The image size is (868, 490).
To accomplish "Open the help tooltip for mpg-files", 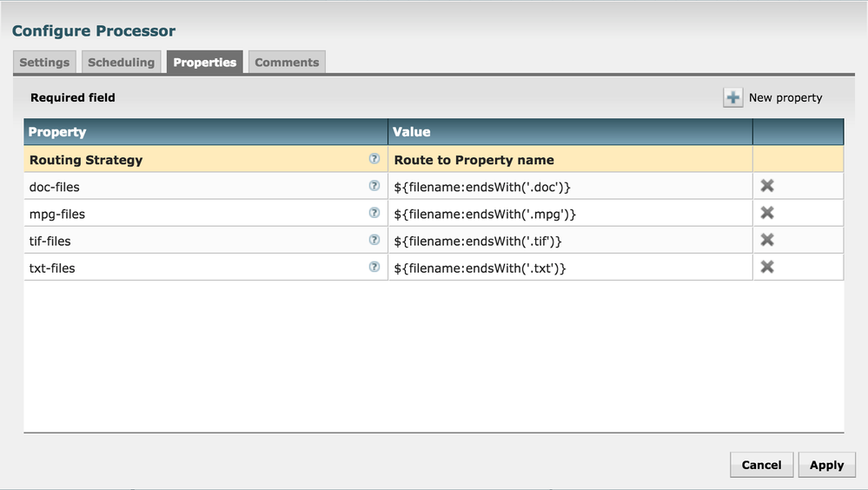I will click(374, 213).
